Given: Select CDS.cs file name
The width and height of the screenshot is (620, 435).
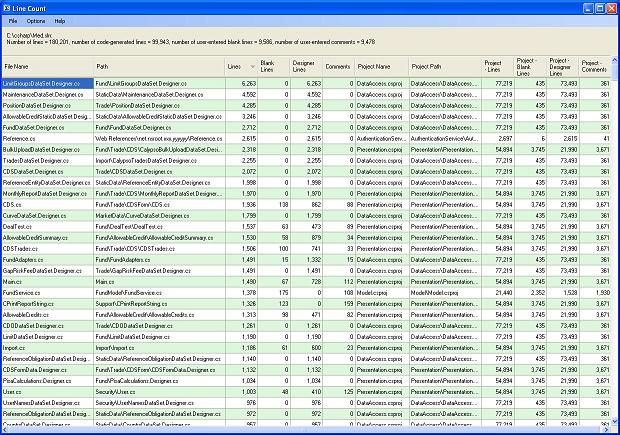Looking at the screenshot, I should coord(12,205).
